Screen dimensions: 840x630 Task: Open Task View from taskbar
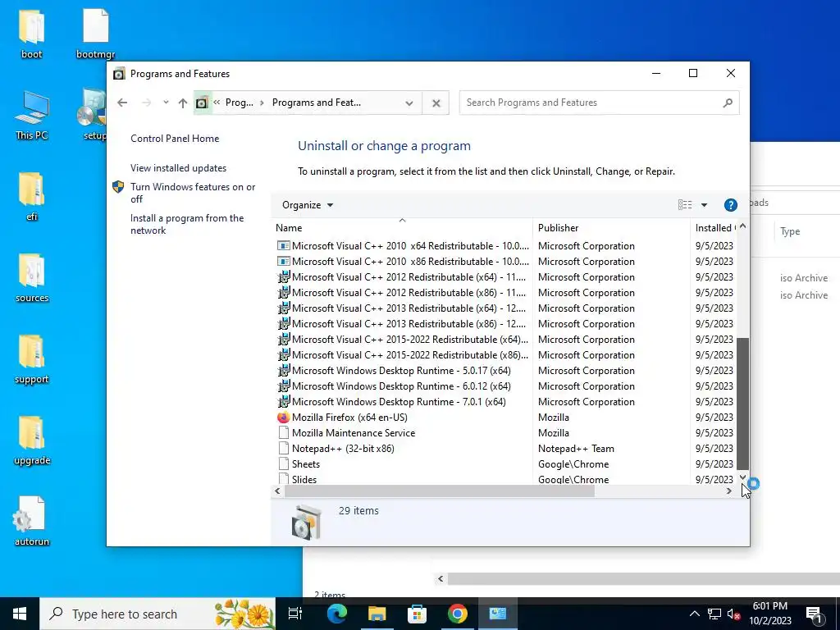(295, 614)
